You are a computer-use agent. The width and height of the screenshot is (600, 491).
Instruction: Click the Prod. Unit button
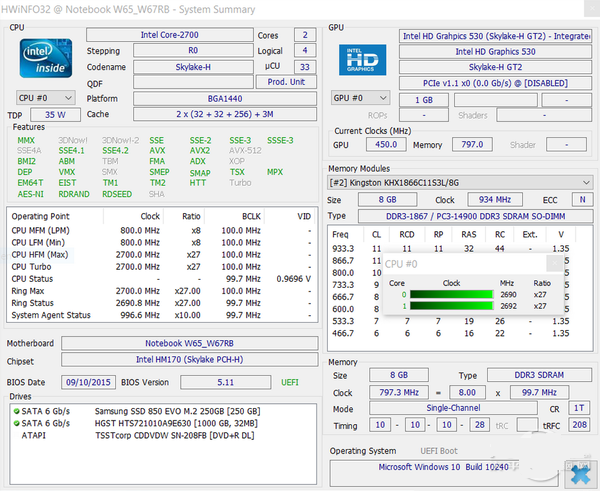[x=286, y=82]
